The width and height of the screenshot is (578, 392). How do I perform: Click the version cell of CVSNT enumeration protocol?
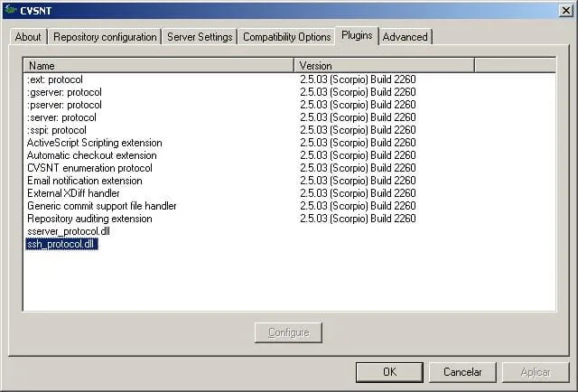click(358, 168)
